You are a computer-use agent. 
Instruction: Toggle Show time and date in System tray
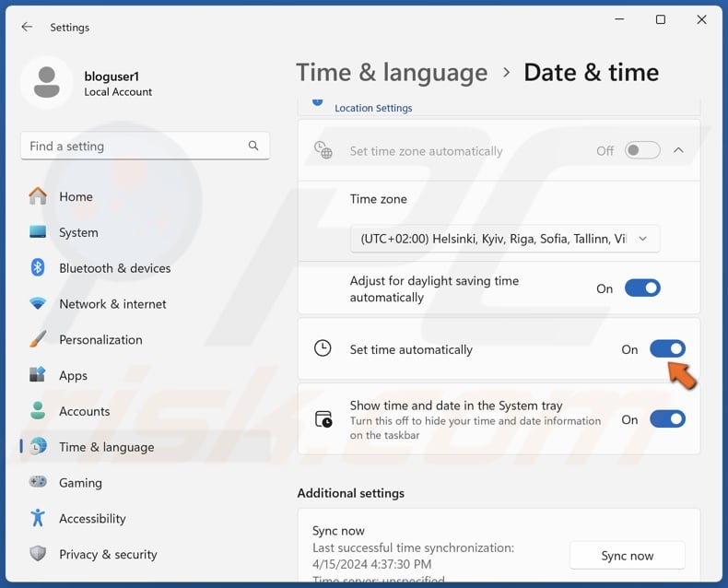click(x=667, y=419)
